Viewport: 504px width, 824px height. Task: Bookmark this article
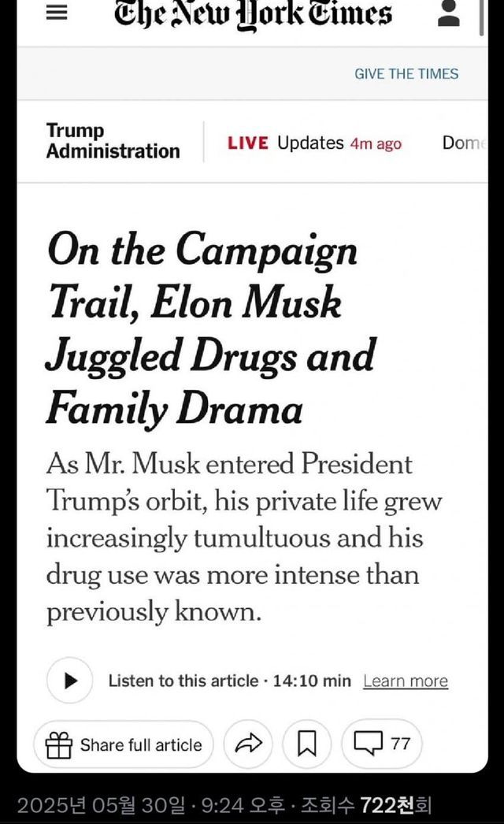(x=307, y=744)
